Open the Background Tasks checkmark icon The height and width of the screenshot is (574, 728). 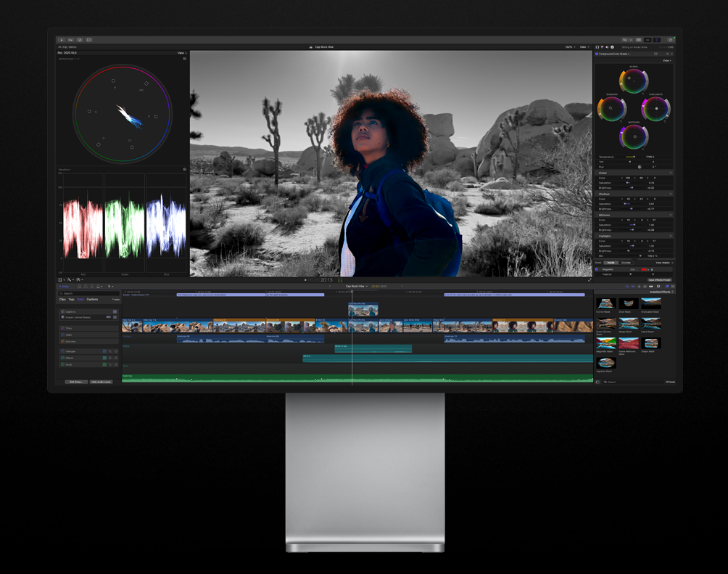[x=80, y=40]
